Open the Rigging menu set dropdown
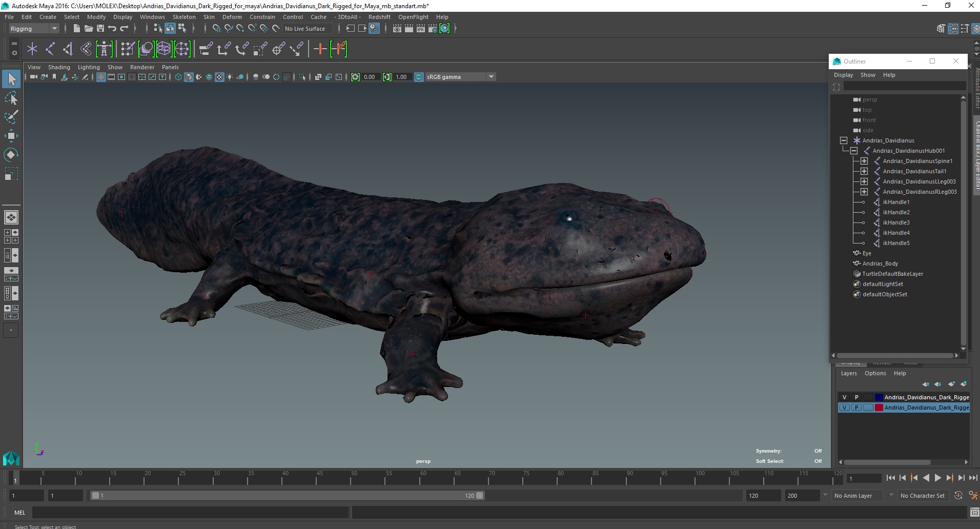 pos(34,29)
